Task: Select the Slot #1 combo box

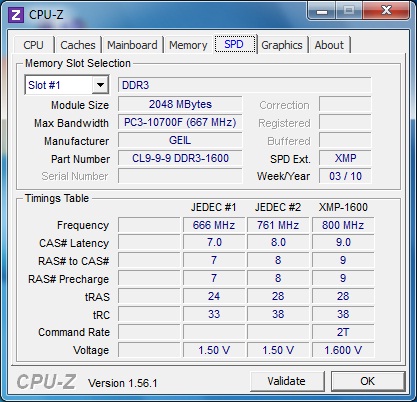Action: click(x=67, y=85)
